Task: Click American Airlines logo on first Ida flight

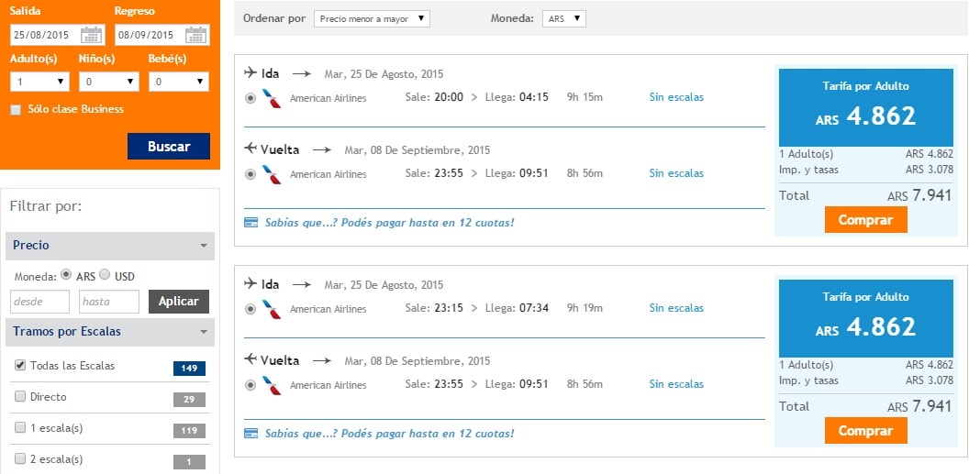Action: pyautogui.click(x=272, y=98)
